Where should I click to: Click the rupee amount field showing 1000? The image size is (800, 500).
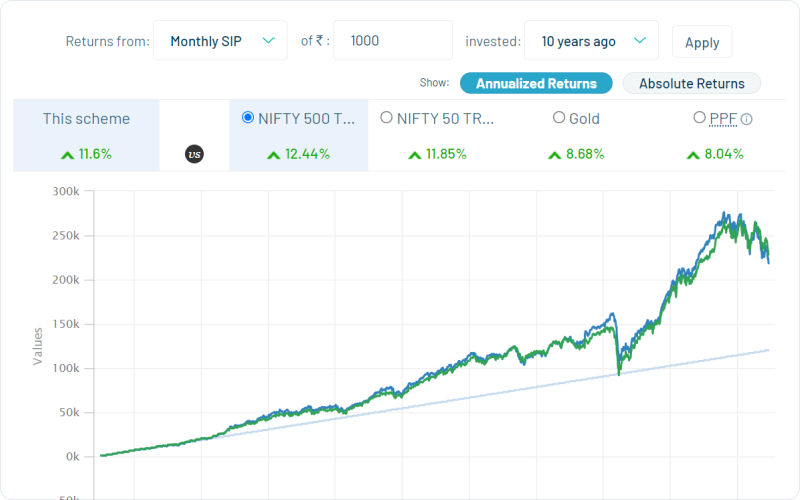click(x=392, y=41)
